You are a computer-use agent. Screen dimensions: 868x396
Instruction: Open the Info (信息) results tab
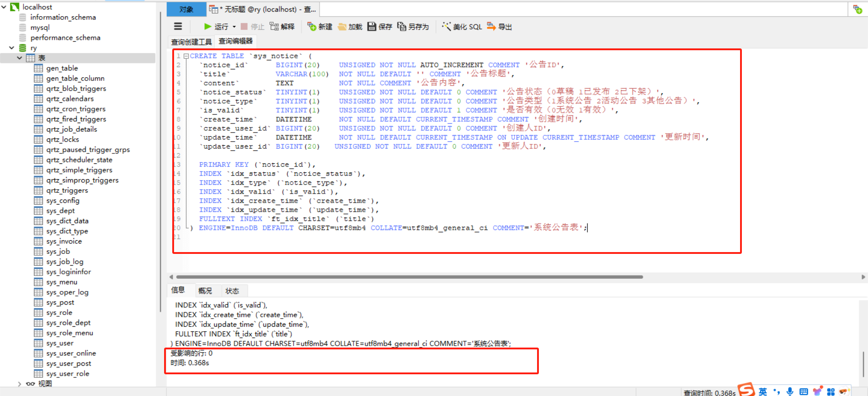(x=178, y=290)
